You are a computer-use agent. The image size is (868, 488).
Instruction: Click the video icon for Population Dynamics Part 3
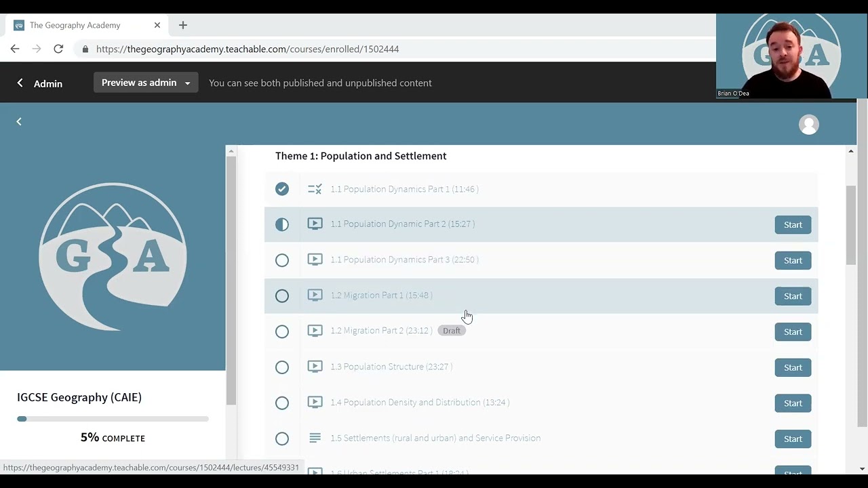pyautogui.click(x=315, y=260)
